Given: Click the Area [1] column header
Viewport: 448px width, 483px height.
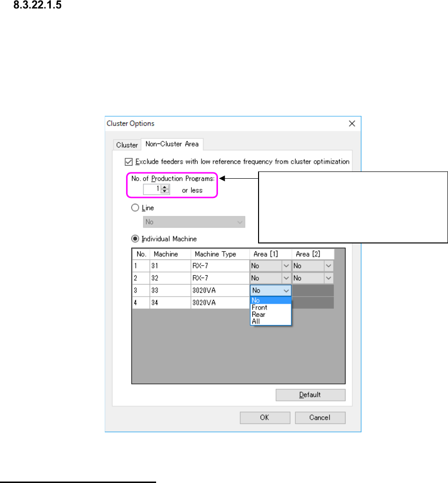Looking at the screenshot, I should tap(271, 254).
